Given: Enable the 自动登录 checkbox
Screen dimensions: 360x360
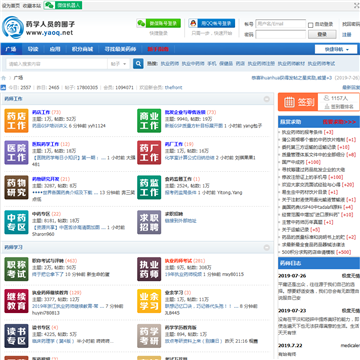Looking at the screenshot, I should pyautogui.click(x=311, y=25).
